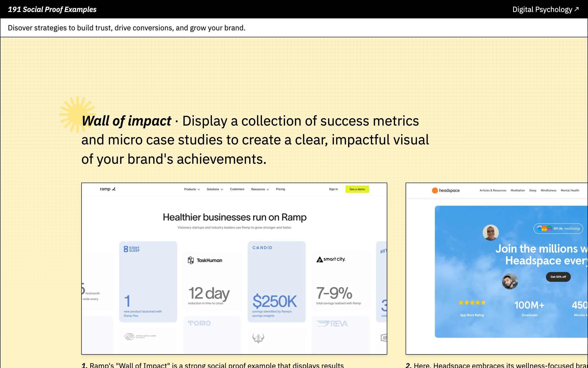Click the smart city logo
Screen dimensions: 588x368
coord(331,259)
